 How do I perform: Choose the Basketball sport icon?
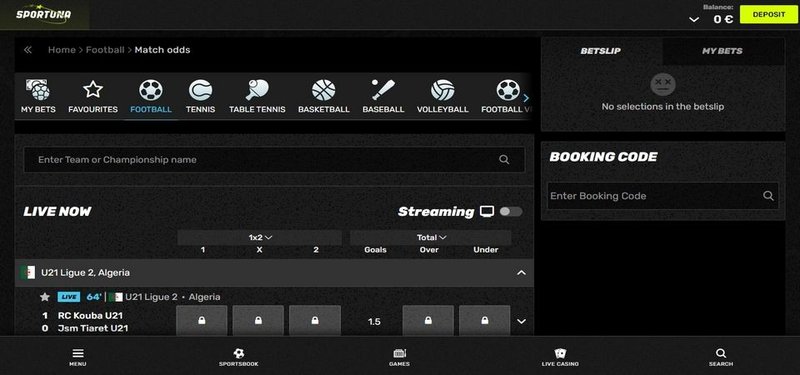[323, 91]
